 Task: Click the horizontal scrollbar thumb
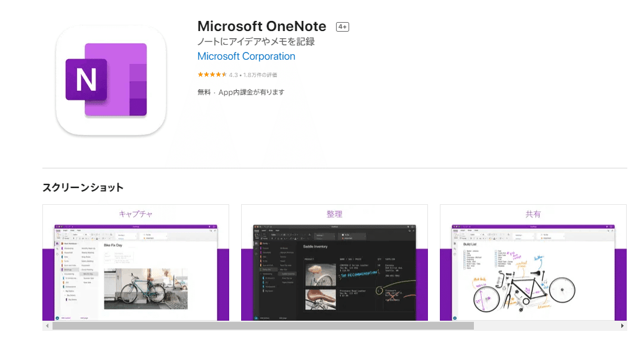pyautogui.click(x=263, y=325)
